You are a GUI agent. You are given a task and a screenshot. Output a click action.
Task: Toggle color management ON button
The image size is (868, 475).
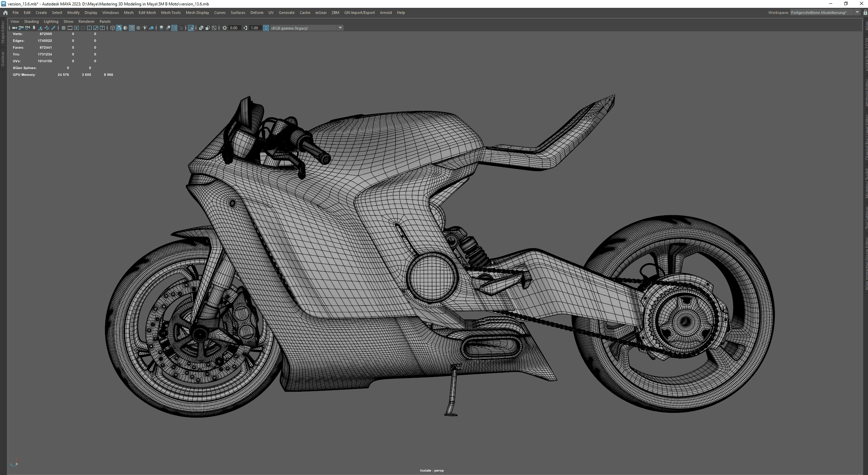266,28
